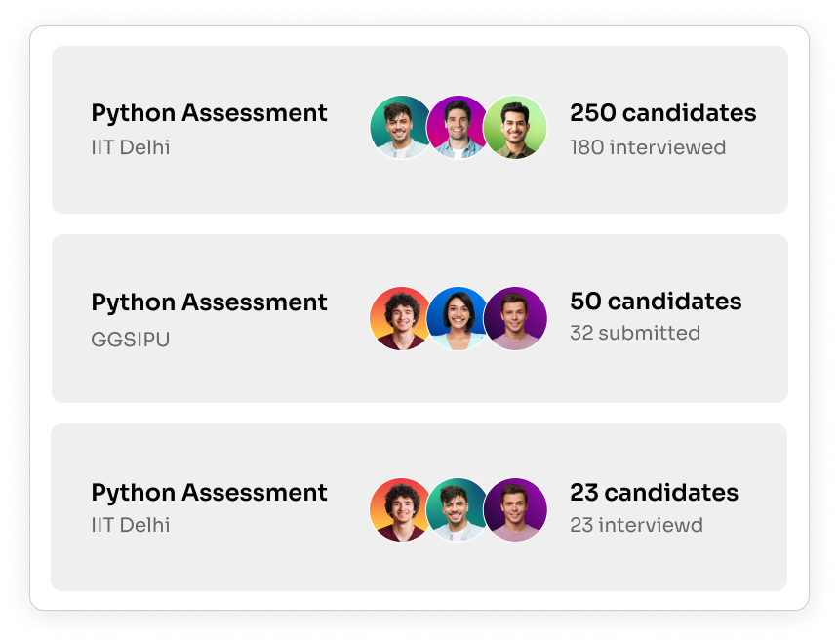Open the GGSIPU Python Assessment title
839x644 pixels.
tap(209, 303)
